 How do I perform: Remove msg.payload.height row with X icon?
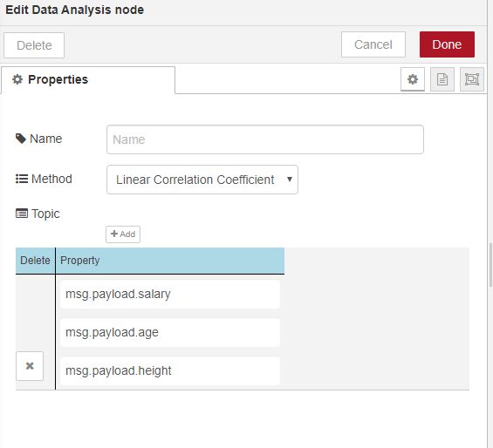pos(30,366)
